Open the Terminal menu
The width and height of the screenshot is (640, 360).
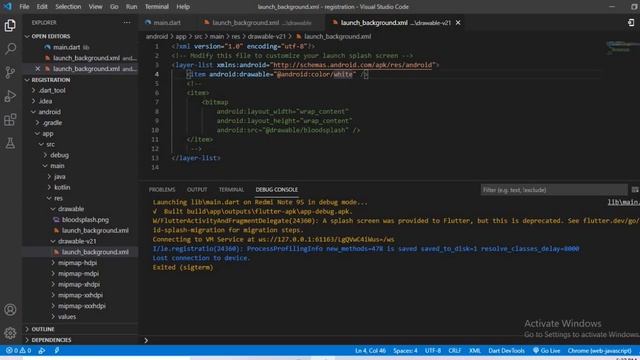point(157,7)
